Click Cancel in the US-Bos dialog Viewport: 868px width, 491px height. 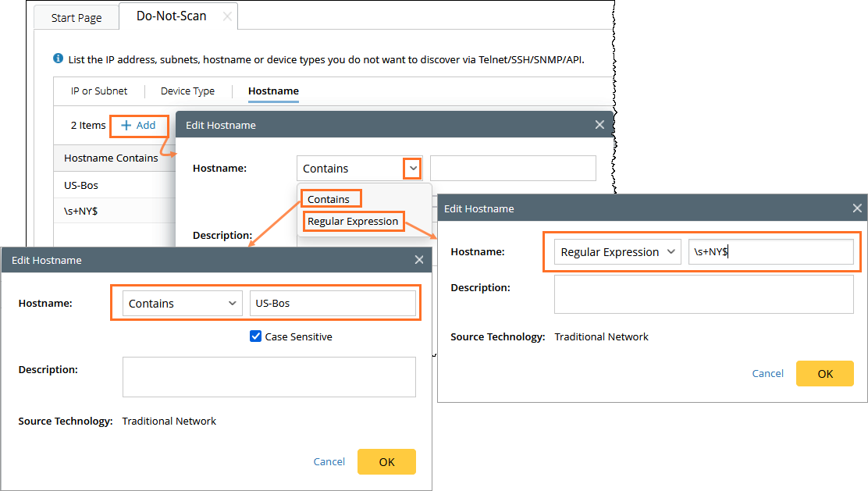pyautogui.click(x=329, y=461)
